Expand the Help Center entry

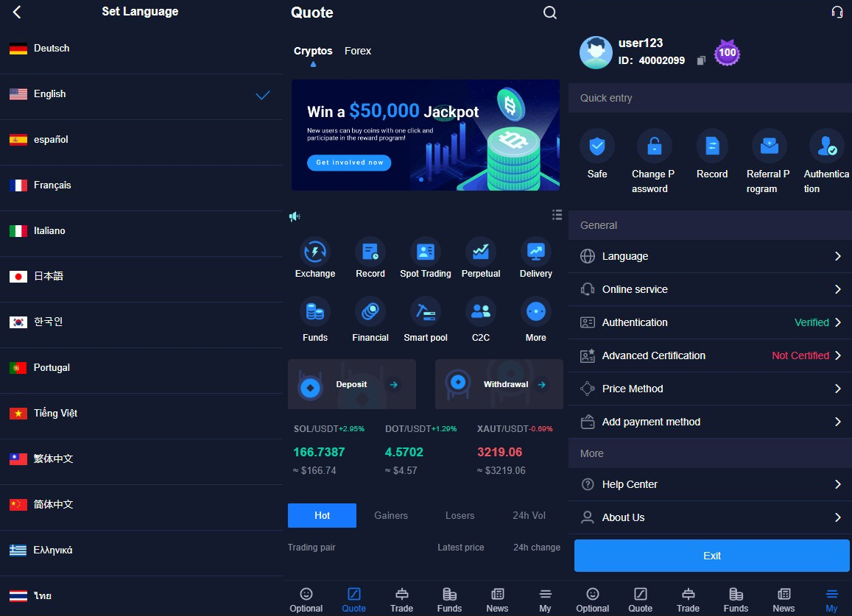(710, 484)
